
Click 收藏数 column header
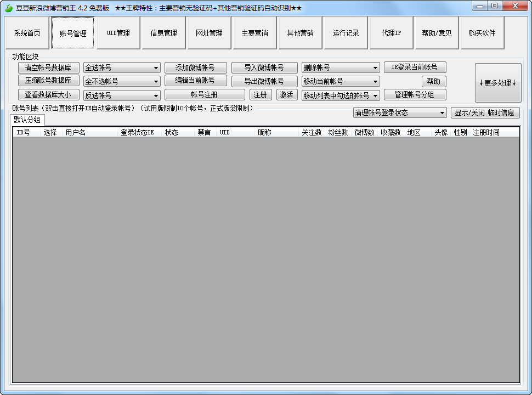coord(390,132)
